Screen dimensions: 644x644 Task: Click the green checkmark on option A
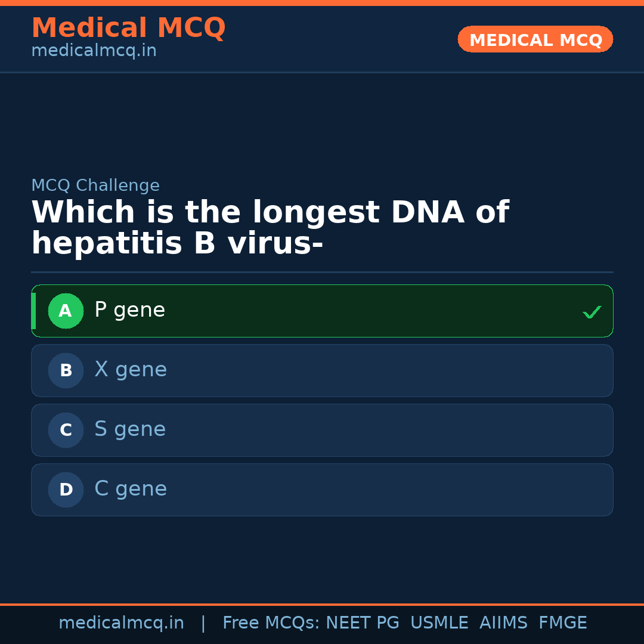pyautogui.click(x=592, y=312)
